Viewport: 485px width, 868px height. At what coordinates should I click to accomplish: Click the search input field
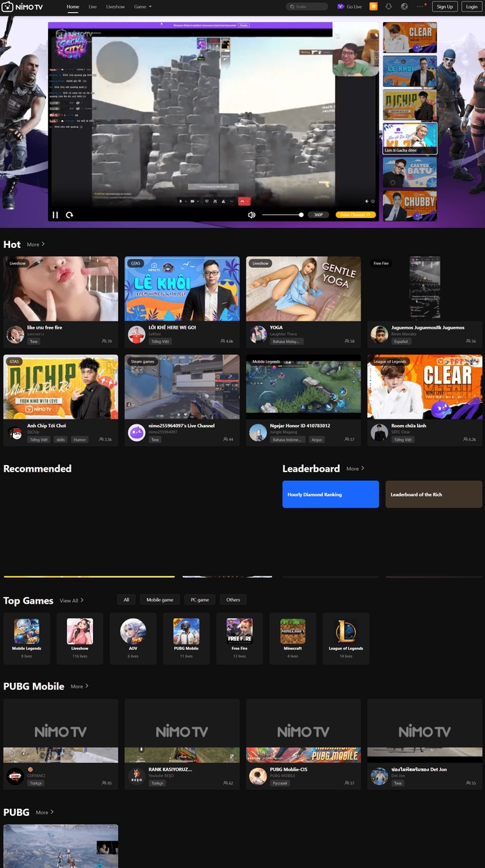[x=307, y=6]
